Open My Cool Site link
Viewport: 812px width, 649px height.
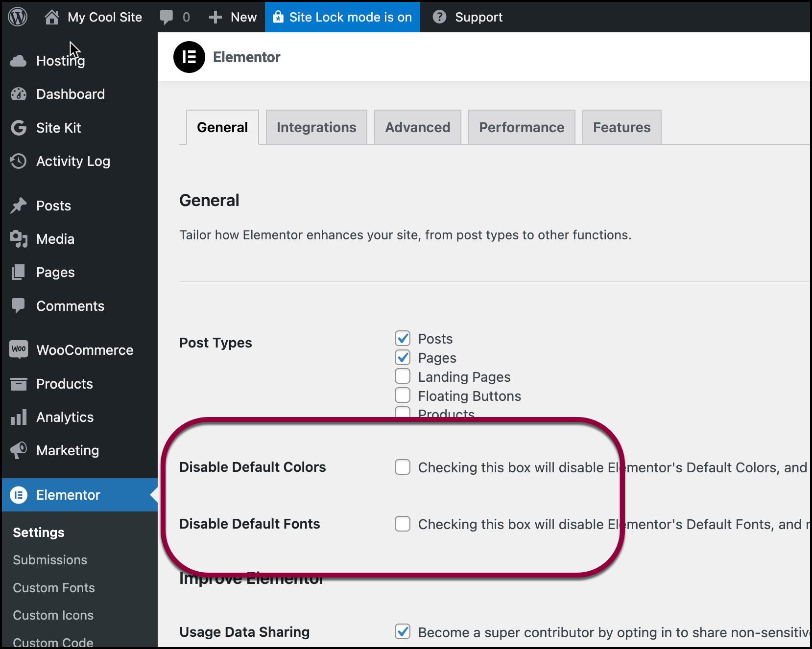105,17
